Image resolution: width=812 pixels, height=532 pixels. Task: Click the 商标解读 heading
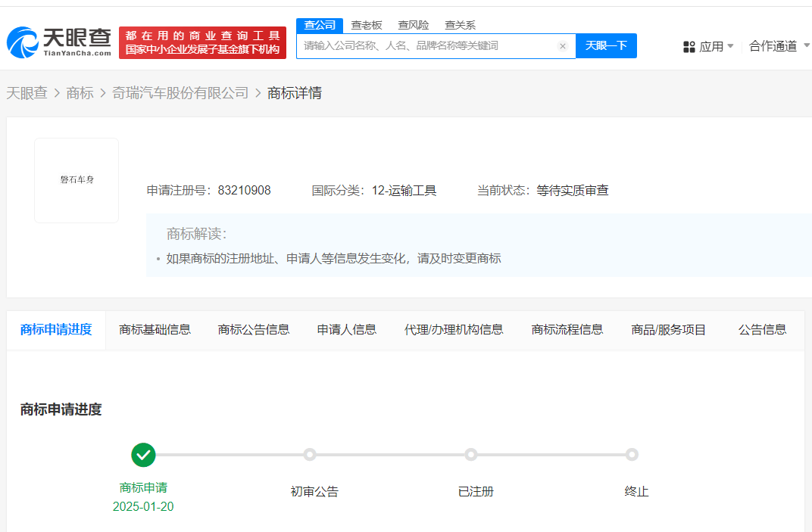tap(197, 234)
